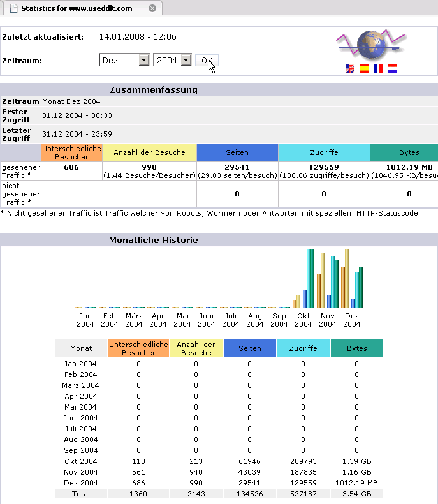Click the 129559 Zugriffe value in summary
The width and height of the screenshot is (438, 504).
324,167
